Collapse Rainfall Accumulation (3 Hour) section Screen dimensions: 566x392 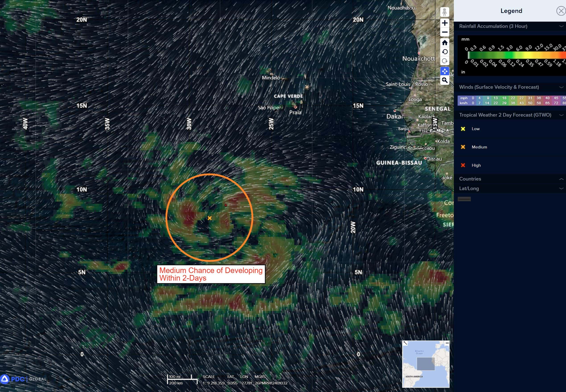(561, 26)
